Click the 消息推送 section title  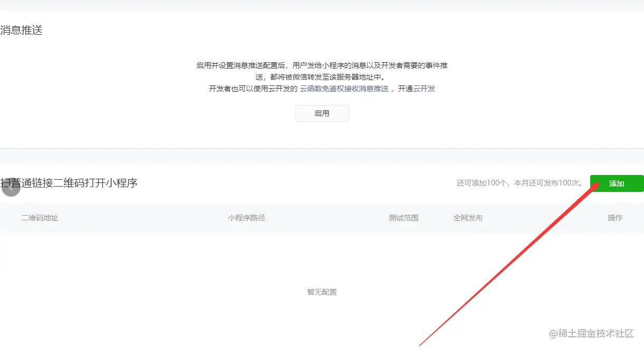(x=21, y=31)
